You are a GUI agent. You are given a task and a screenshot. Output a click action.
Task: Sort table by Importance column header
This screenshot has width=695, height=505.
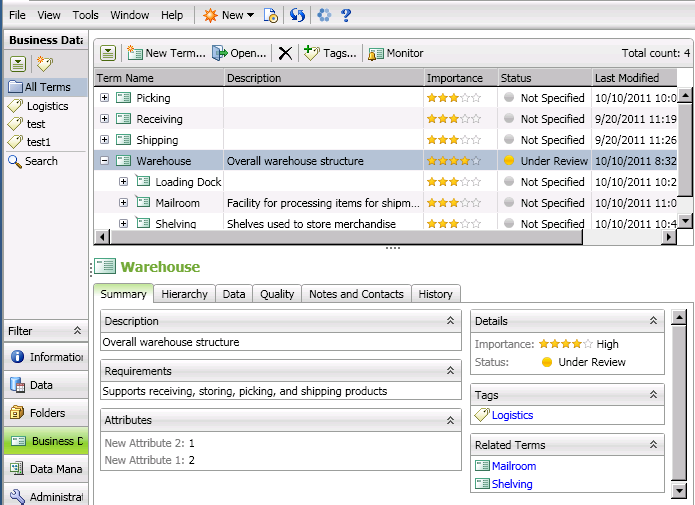(454, 78)
